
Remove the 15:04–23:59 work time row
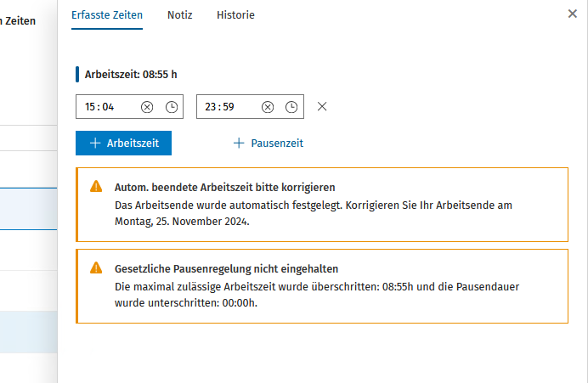pos(322,107)
